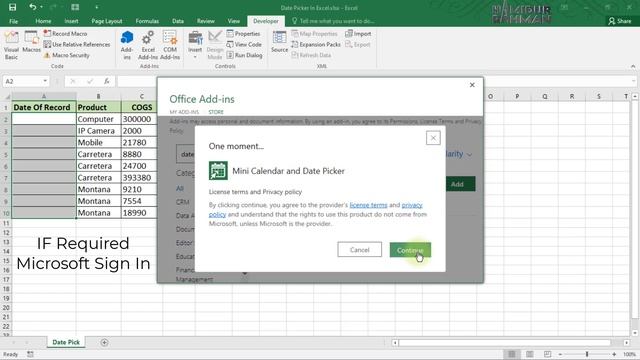Screen dimensions: 640x360
Task: Open Excel Add-ins dialog
Action: click(x=148, y=45)
